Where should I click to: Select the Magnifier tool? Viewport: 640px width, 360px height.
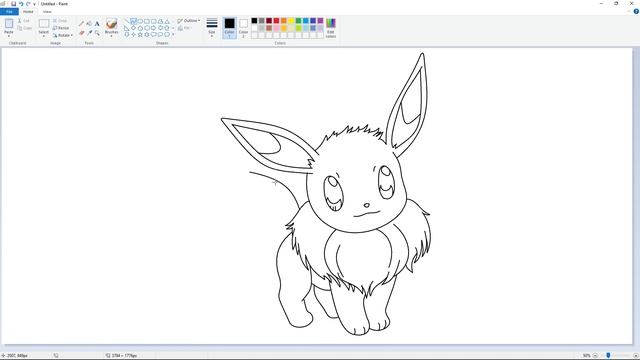coord(97,33)
